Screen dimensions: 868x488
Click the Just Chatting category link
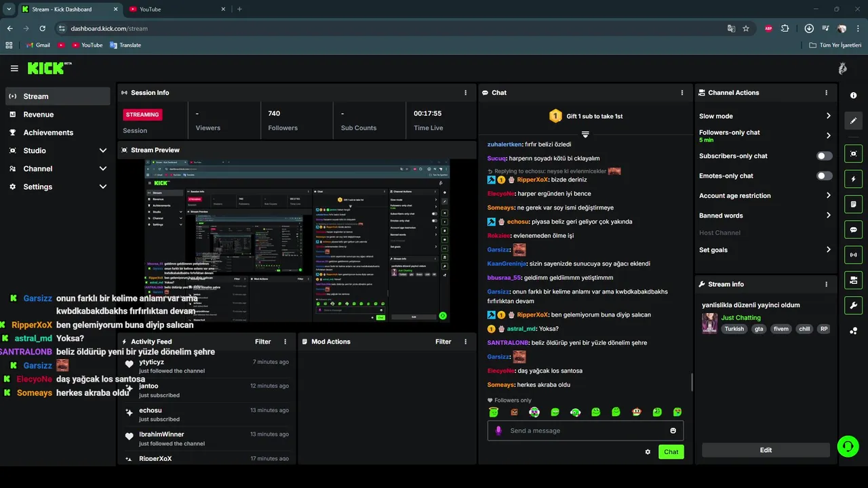(741, 318)
